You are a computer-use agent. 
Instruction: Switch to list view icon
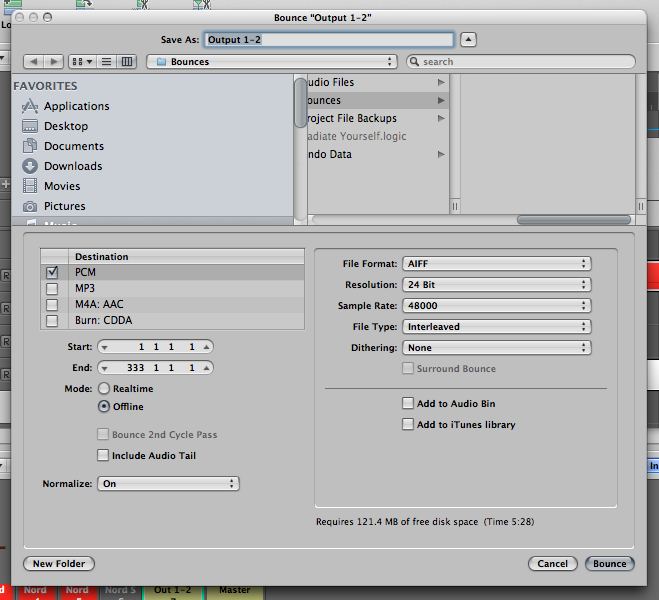pyautogui.click(x=108, y=62)
